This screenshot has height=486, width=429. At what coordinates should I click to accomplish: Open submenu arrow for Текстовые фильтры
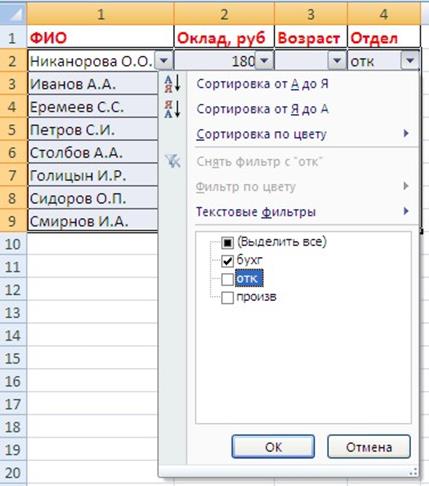pos(406,211)
